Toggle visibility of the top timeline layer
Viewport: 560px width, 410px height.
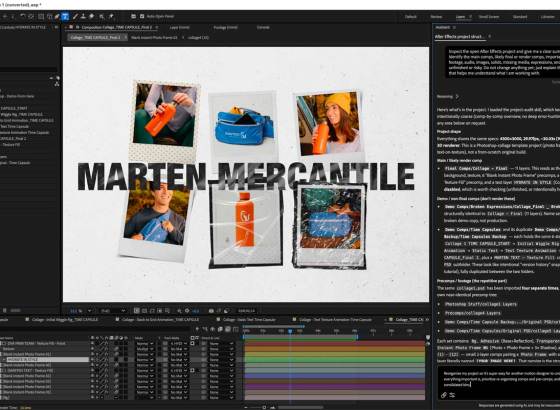click(92, 344)
